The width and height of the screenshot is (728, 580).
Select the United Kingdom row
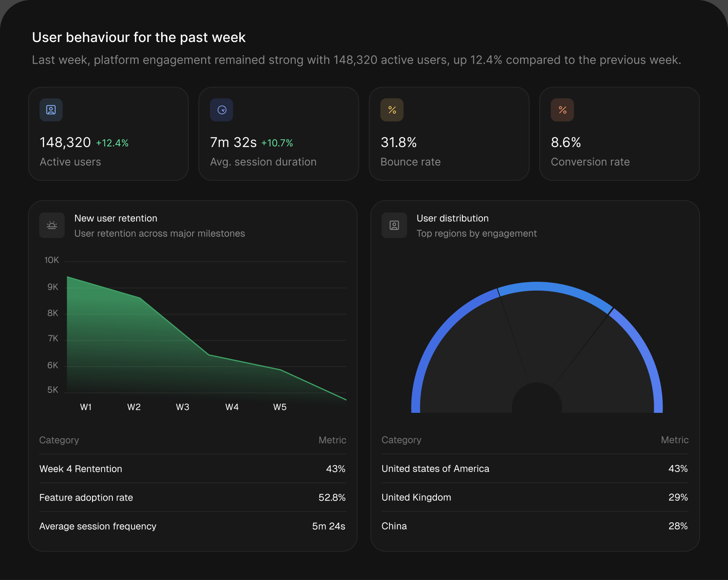click(535, 497)
